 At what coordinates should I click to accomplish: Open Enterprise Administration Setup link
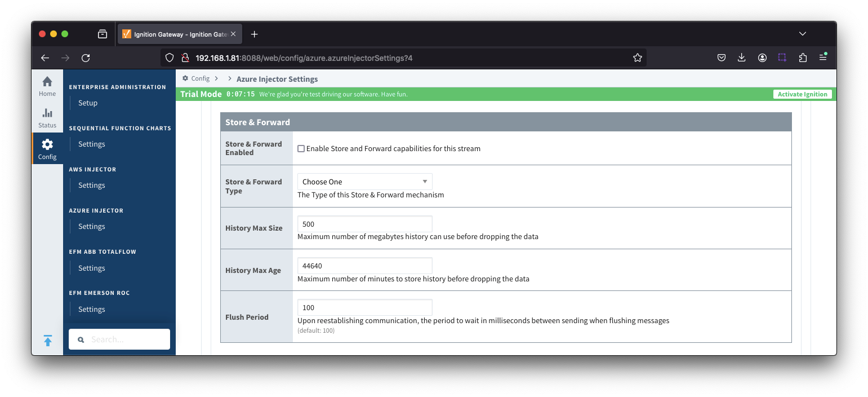88,103
